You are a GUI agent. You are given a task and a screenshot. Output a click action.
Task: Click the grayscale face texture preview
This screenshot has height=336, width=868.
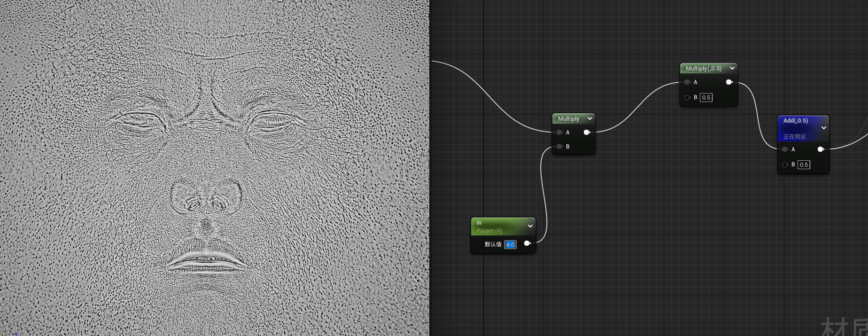click(214, 168)
